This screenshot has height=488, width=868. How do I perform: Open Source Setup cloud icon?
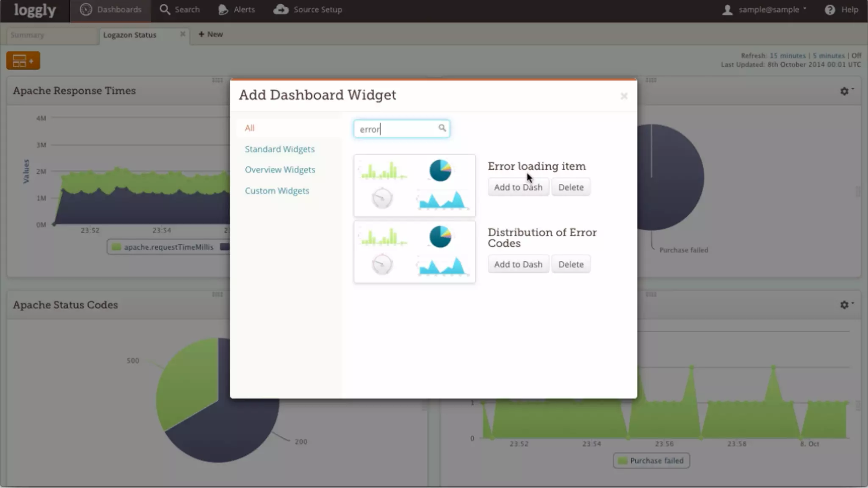pyautogui.click(x=281, y=9)
